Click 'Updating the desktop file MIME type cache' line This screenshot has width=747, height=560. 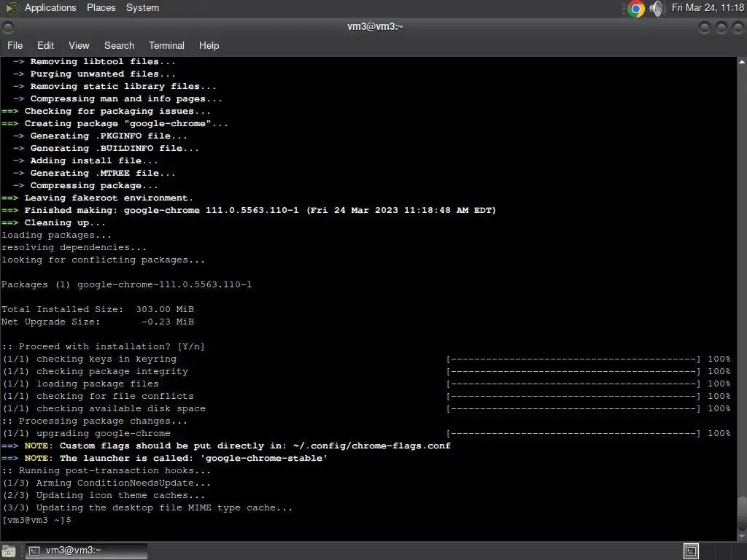147,507
